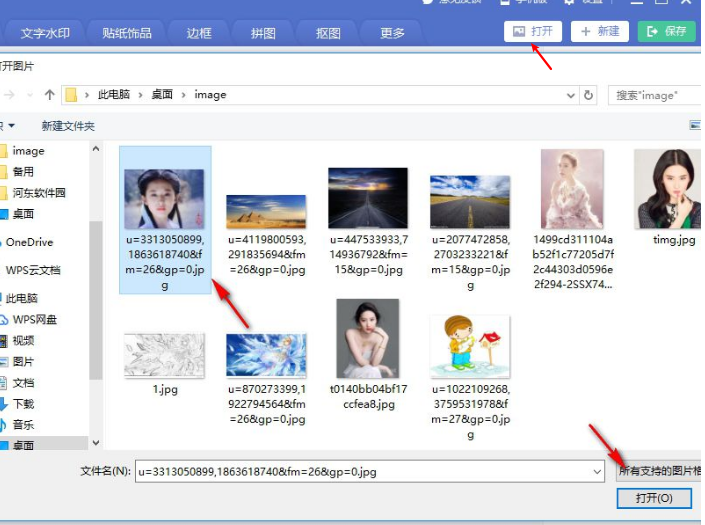This screenshot has height=525, width=705.
Task: Select WPS云文档 in the sidebar
Action: [32, 270]
